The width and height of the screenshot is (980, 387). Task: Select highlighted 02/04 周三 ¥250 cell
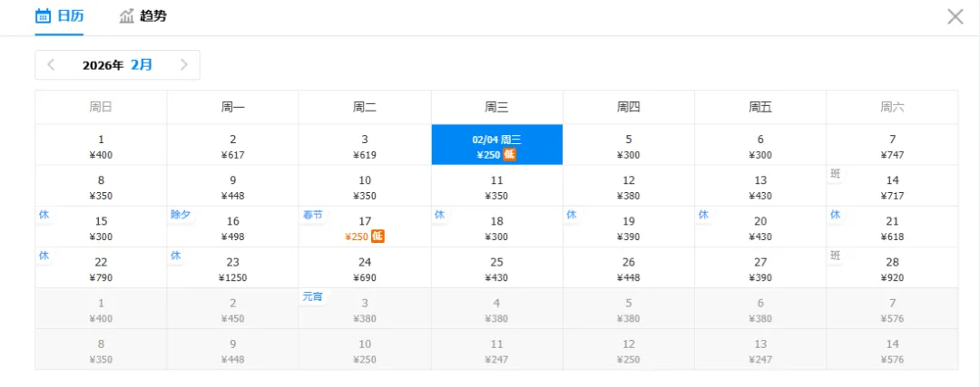(497, 145)
